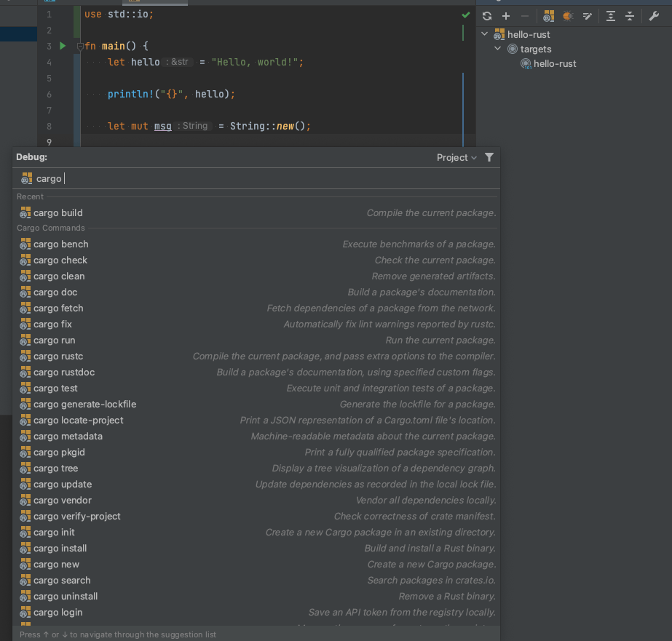672x641 pixels.
Task: Click the Refresh Cargo projects icon
Action: [x=487, y=16]
